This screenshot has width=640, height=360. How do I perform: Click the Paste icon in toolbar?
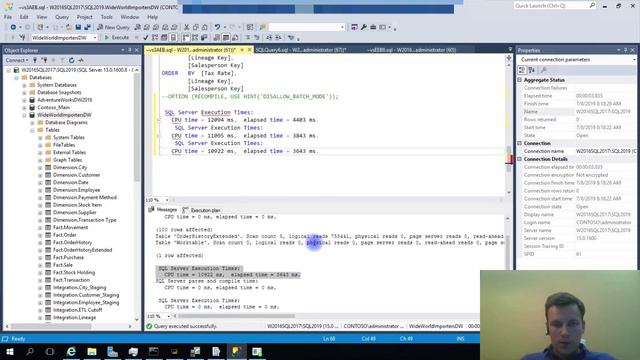[204, 27]
